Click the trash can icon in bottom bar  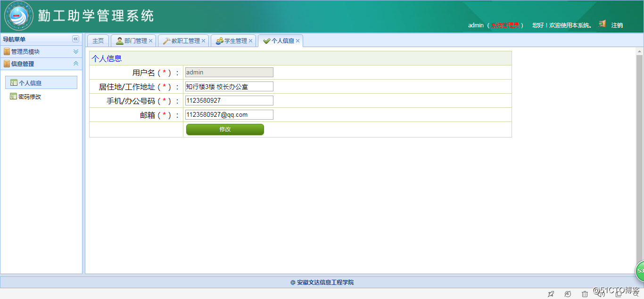[585, 294]
